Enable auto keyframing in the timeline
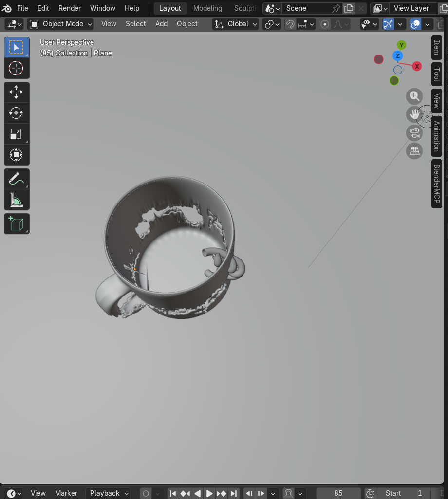The height and width of the screenshot is (499, 448). pos(146,493)
